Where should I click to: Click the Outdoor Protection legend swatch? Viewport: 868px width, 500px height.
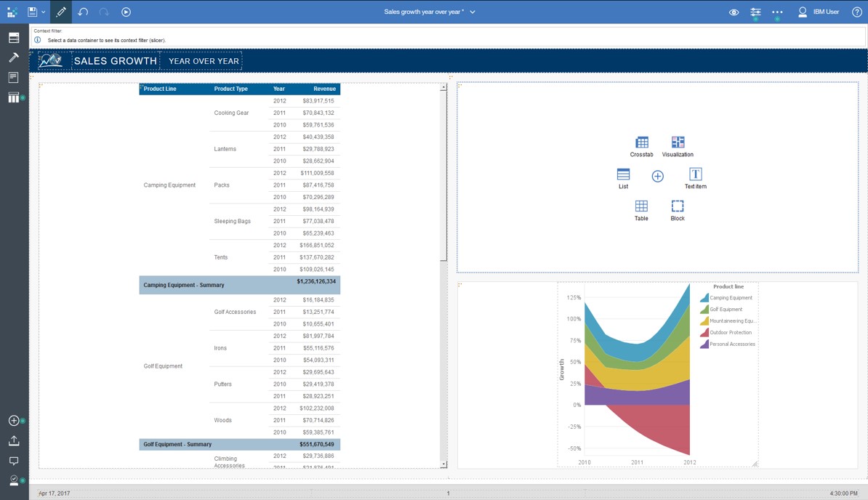pos(704,332)
